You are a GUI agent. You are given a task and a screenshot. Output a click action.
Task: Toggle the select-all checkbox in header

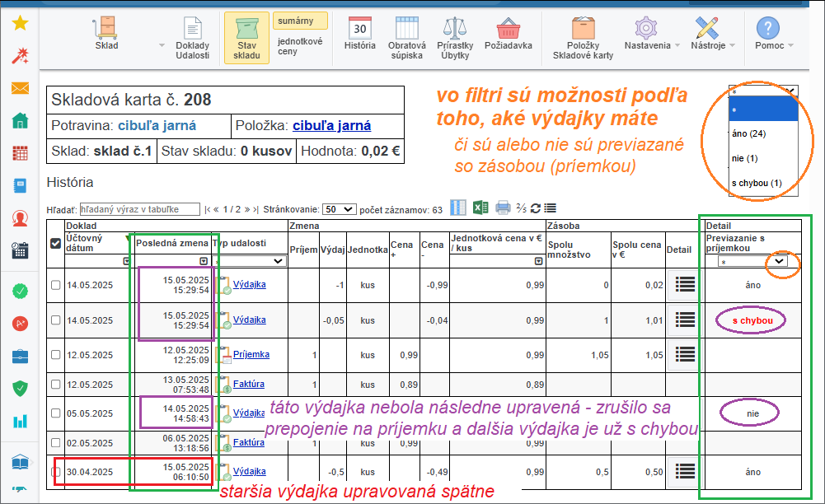(x=55, y=243)
